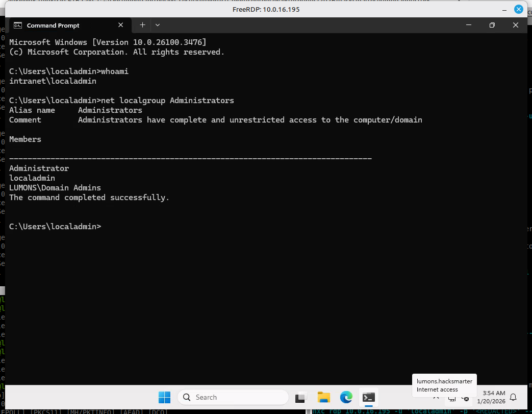
Task: Open a new terminal tab
Action: pos(142,25)
